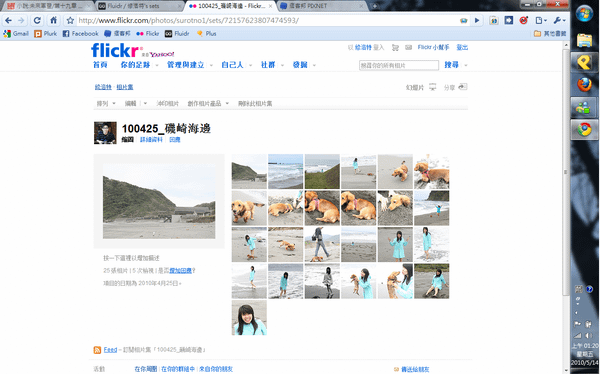Open the large hillside preview photo

point(159,201)
